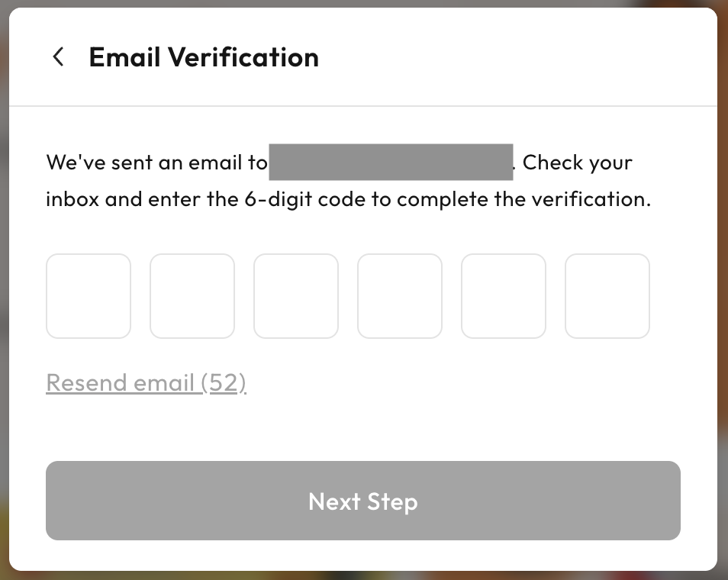Click the third digit code box
This screenshot has width=728, height=580.
[x=296, y=296]
